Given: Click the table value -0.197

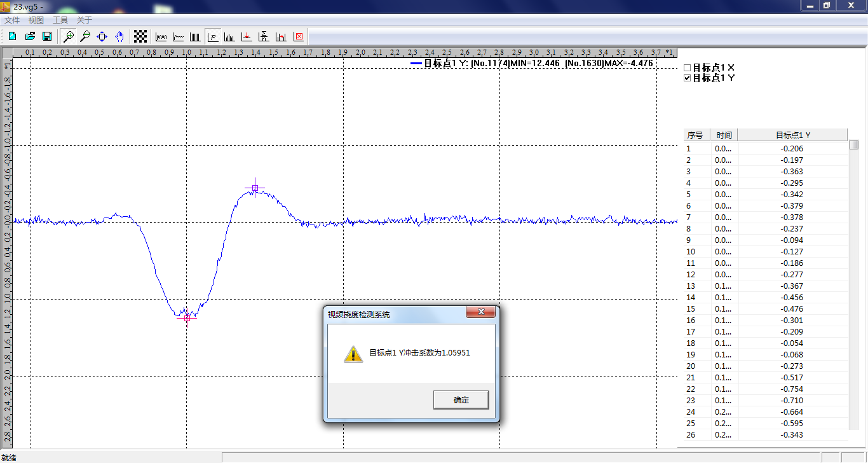Looking at the screenshot, I should point(793,160).
